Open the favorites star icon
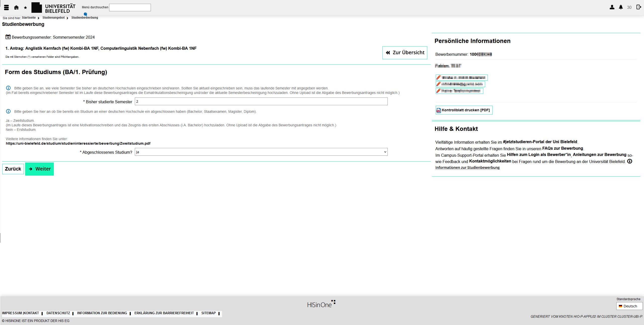 pyautogui.click(x=25, y=8)
